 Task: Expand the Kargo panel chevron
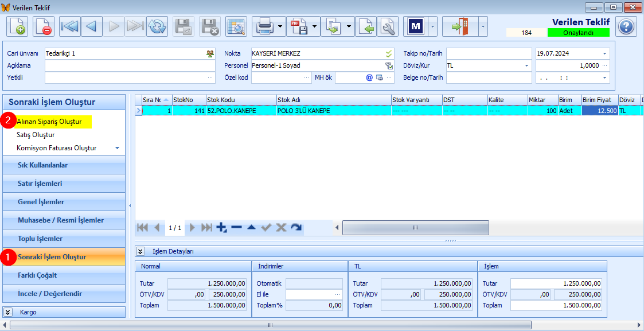click(x=9, y=312)
